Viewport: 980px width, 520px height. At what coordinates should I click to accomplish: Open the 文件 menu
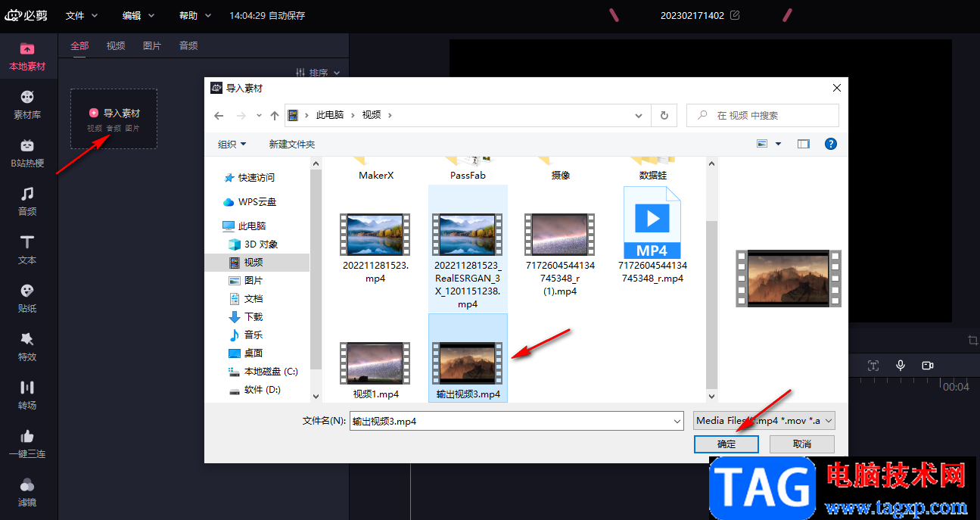(81, 15)
